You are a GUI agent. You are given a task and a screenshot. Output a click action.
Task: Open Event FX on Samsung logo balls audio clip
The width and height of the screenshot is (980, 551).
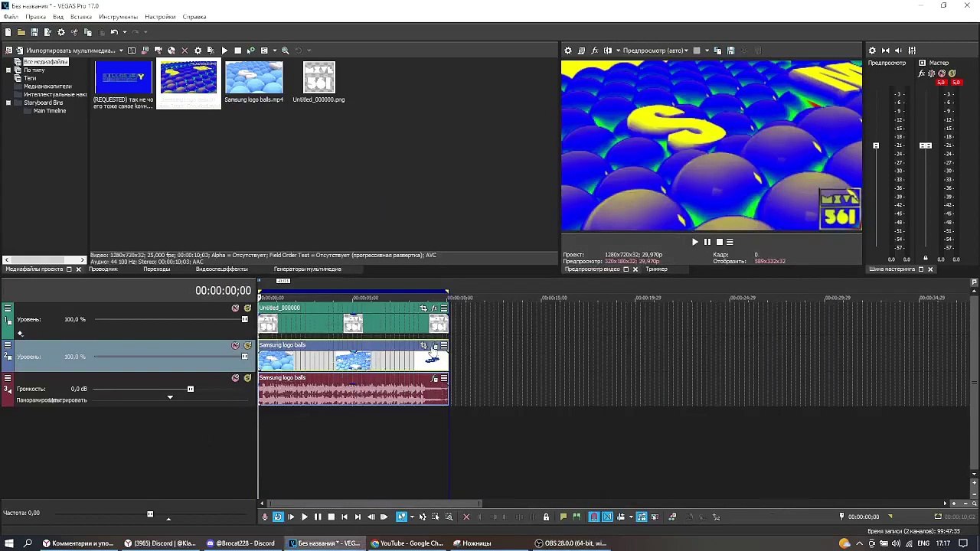click(435, 378)
